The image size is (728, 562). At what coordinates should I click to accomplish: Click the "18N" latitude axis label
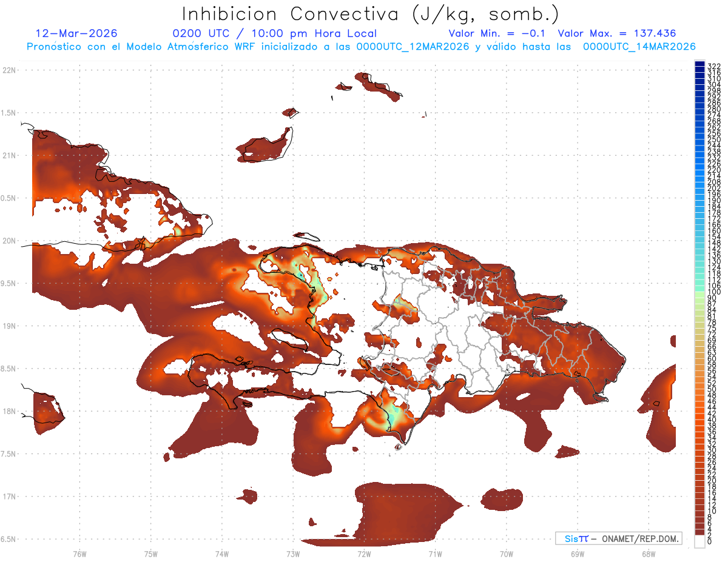(x=8, y=411)
